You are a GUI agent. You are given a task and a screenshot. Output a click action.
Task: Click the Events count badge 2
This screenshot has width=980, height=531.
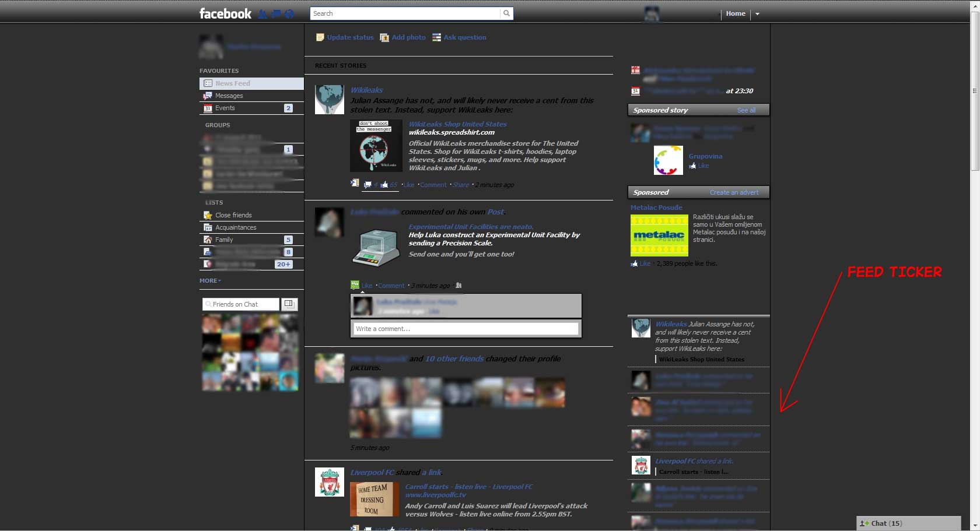pyautogui.click(x=288, y=108)
